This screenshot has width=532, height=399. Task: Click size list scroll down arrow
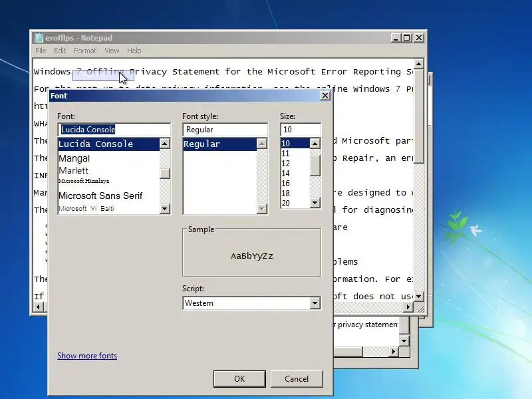point(315,203)
